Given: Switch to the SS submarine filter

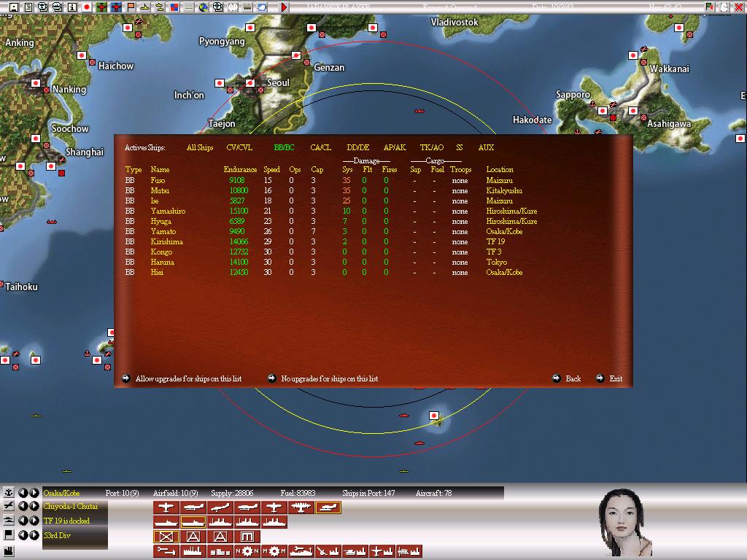Looking at the screenshot, I should (x=460, y=147).
